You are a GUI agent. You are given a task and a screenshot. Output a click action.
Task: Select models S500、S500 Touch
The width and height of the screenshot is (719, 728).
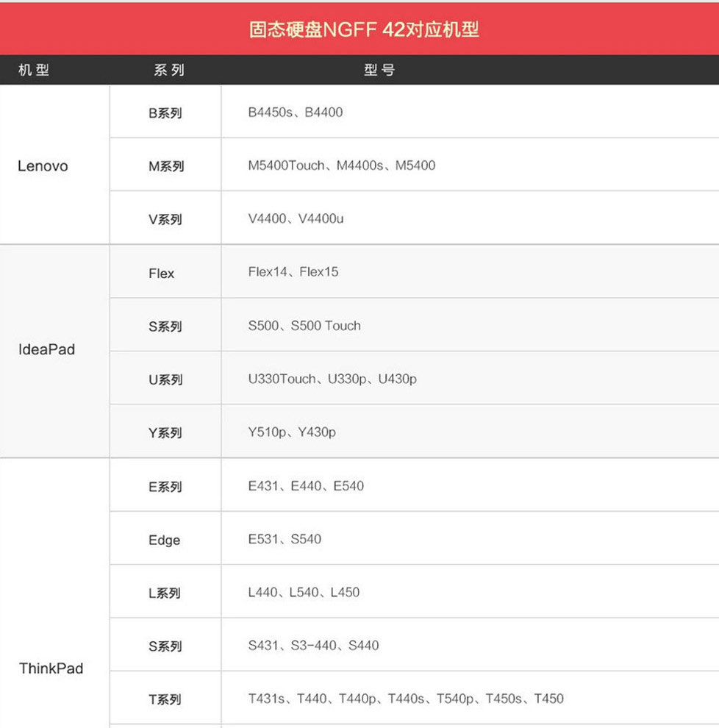pos(304,326)
